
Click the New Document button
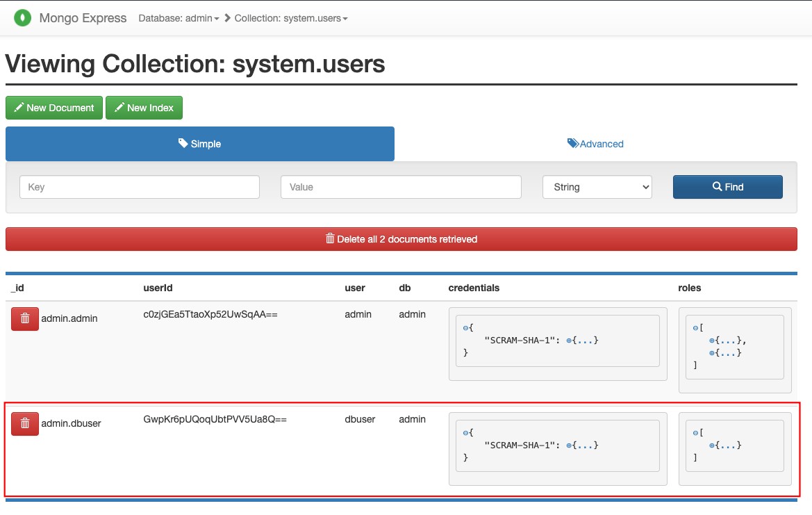54,108
